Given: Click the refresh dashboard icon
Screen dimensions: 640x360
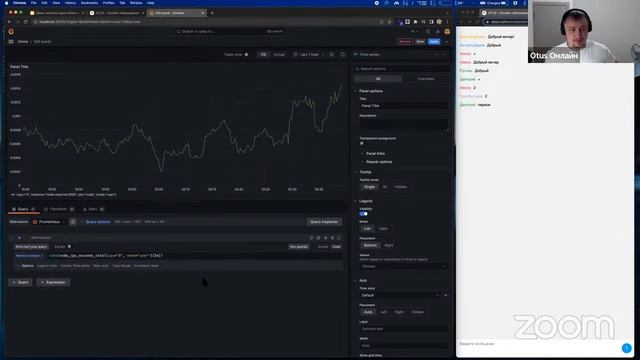Looking at the screenshot, I should [x=342, y=54].
